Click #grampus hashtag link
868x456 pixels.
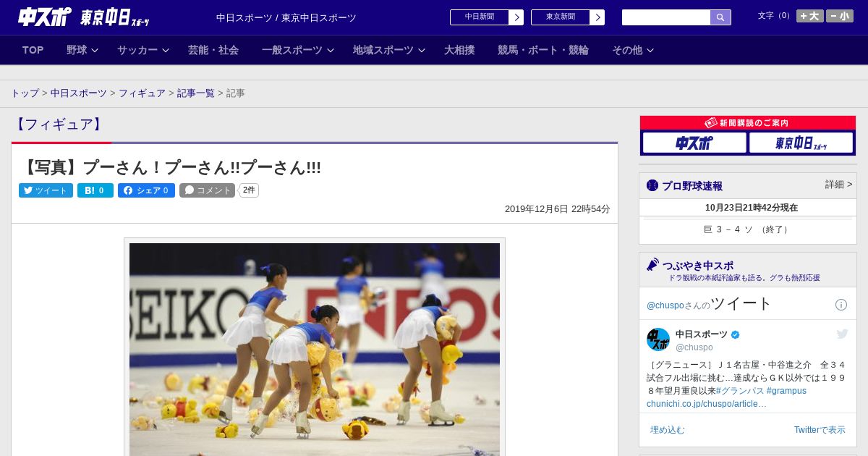click(x=786, y=391)
